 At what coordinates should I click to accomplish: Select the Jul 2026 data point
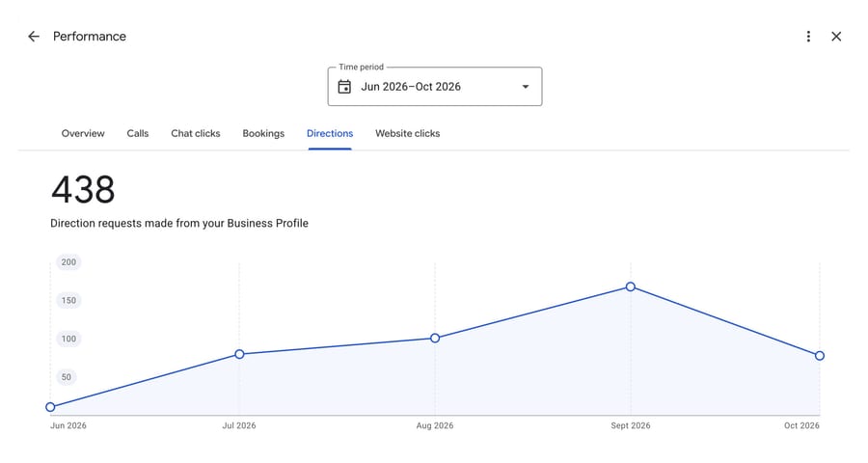click(239, 354)
